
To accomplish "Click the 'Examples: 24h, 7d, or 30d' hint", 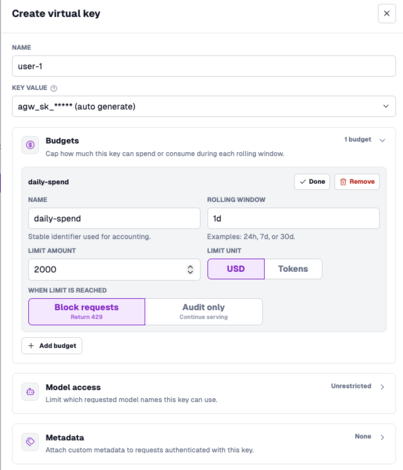I will point(251,237).
